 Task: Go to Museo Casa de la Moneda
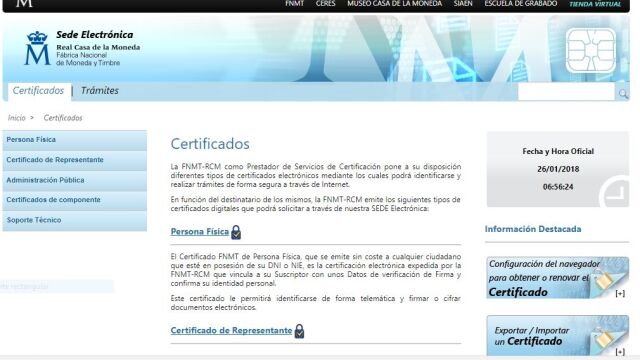pos(394,4)
